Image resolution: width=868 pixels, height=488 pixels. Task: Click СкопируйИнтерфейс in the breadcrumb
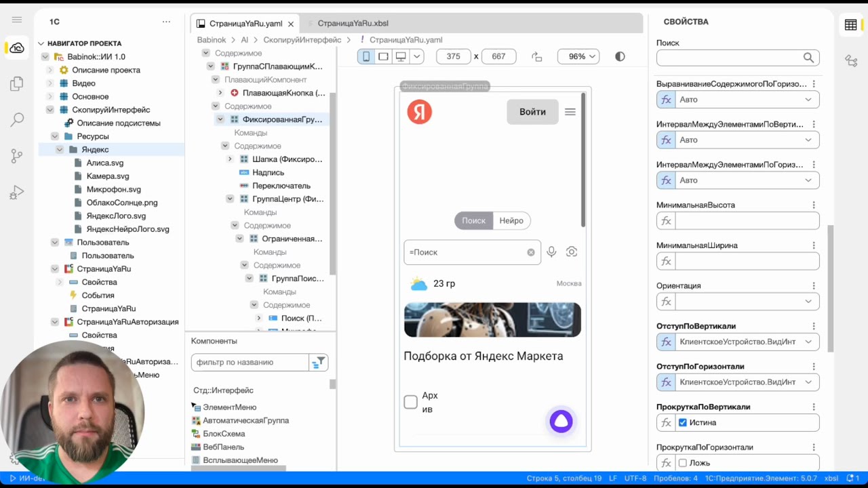[x=302, y=40]
